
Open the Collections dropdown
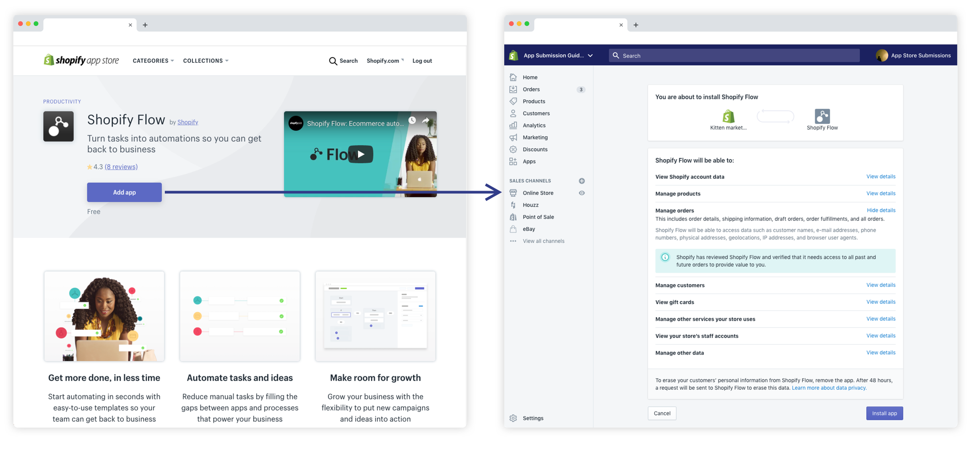(x=206, y=61)
